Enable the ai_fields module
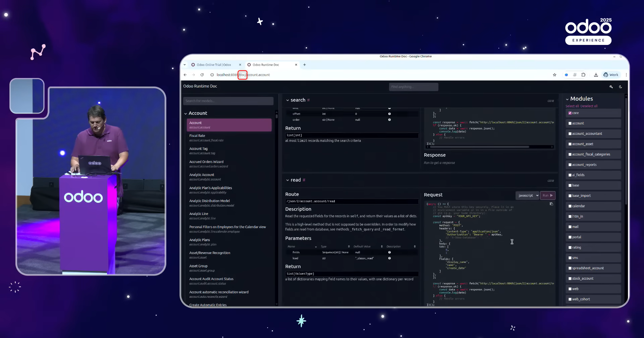Screen dimensions: 644x338 [570, 175]
